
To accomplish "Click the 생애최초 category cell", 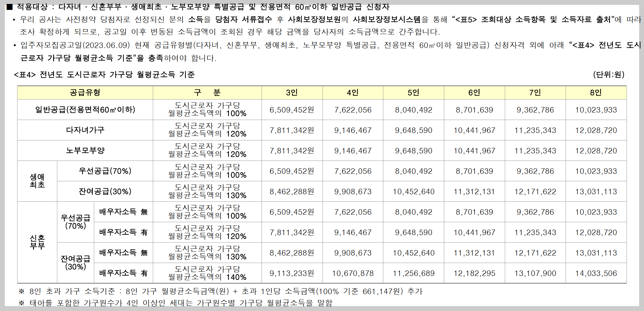I will (37, 181).
